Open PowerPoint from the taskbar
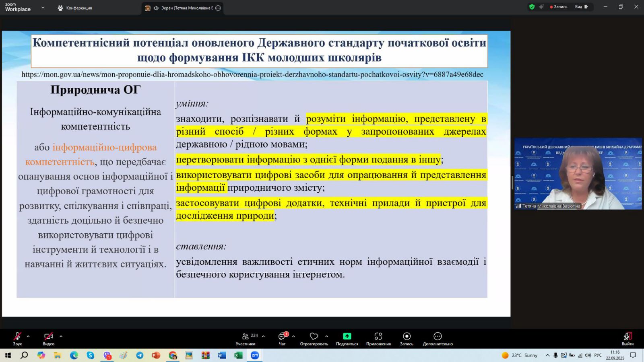 (156, 355)
